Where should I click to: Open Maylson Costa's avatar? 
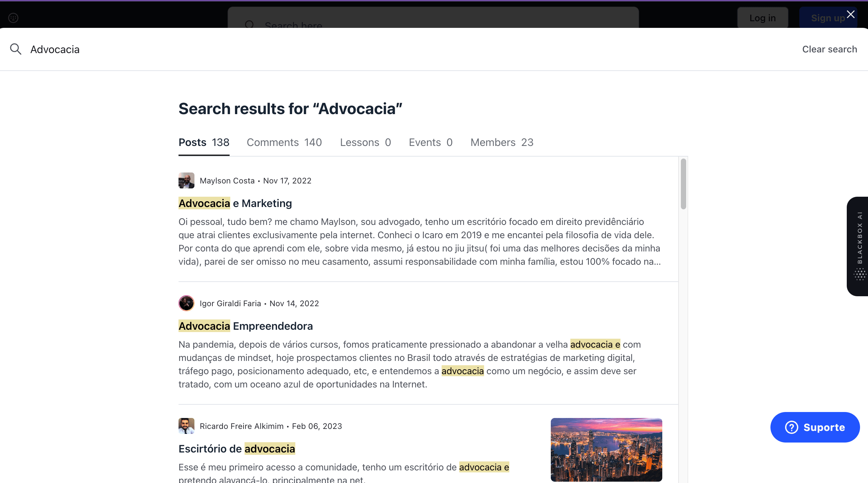click(x=186, y=180)
